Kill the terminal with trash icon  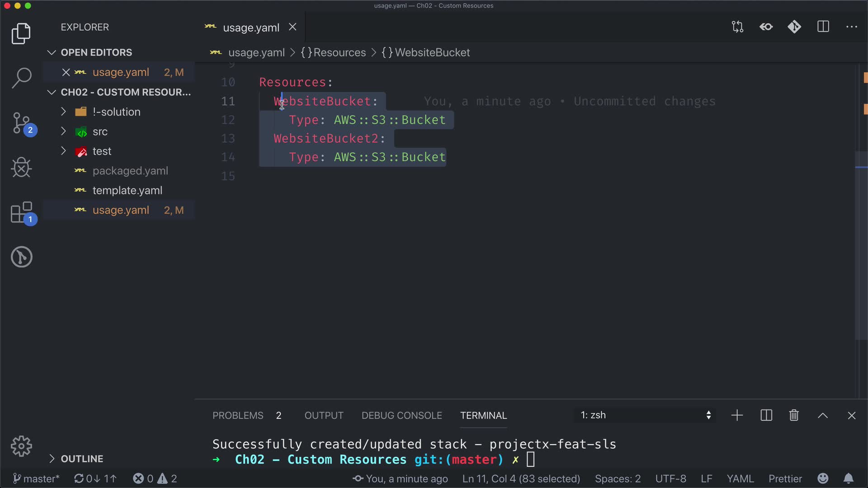(x=794, y=415)
